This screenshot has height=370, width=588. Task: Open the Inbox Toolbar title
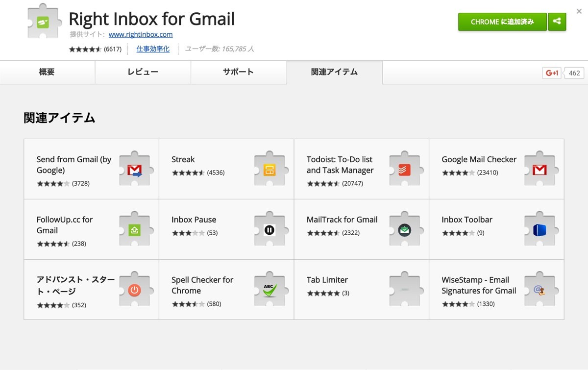[x=467, y=220]
